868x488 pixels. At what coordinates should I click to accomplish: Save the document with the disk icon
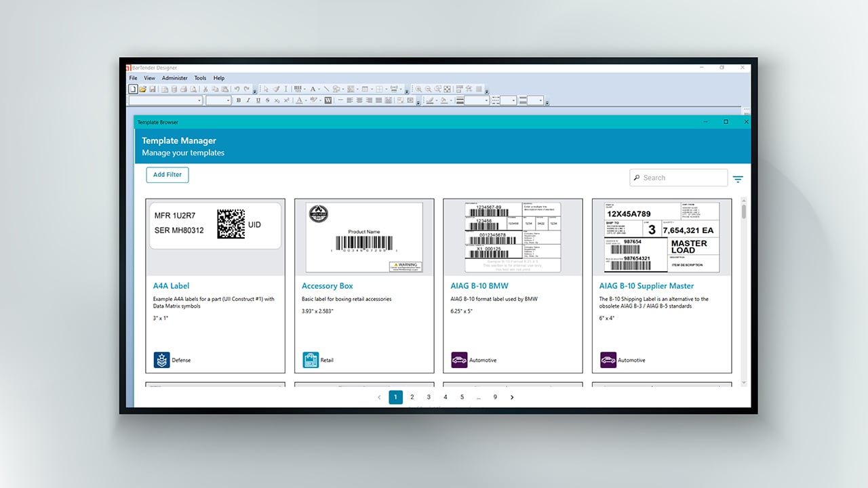pyautogui.click(x=153, y=89)
